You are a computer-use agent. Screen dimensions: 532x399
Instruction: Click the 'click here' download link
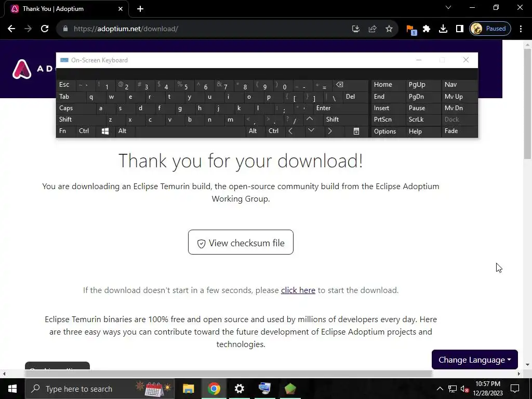click(298, 290)
